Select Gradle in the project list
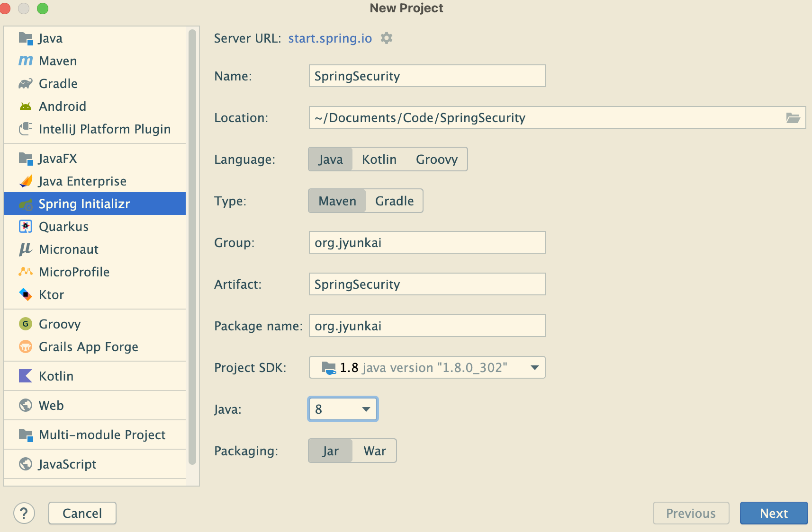 [95, 84]
